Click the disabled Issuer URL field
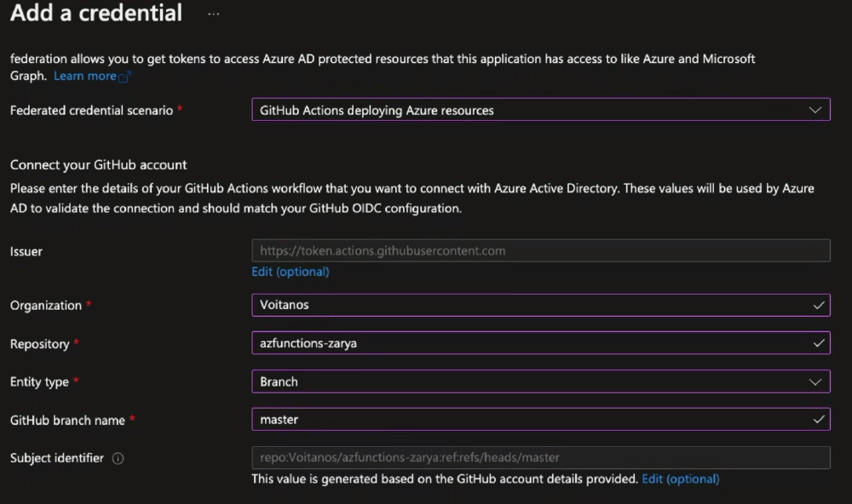 click(x=540, y=251)
